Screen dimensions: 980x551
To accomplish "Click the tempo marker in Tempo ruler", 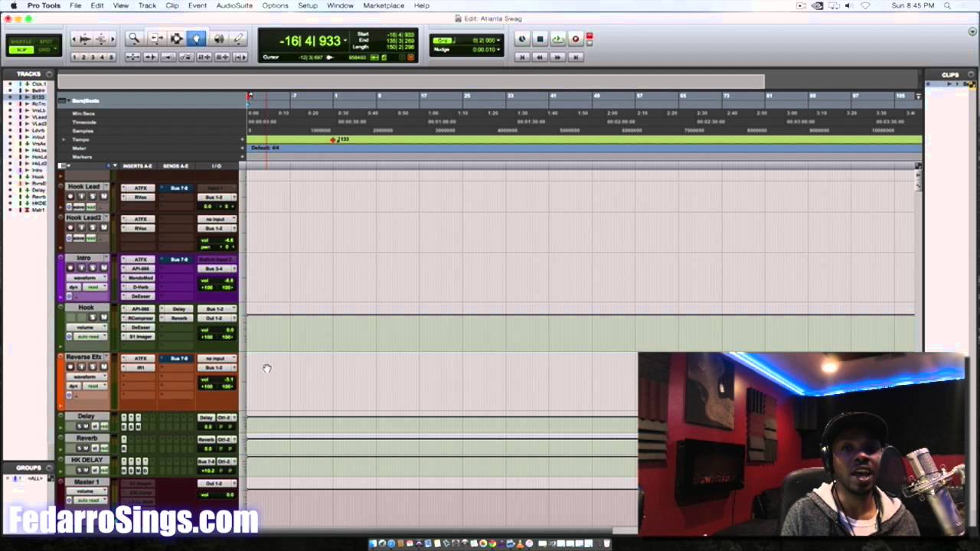I will (x=333, y=140).
